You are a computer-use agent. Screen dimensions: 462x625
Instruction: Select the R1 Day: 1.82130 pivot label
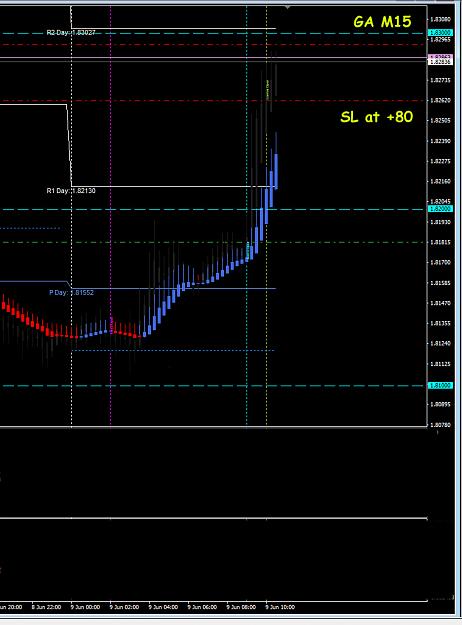(71, 191)
